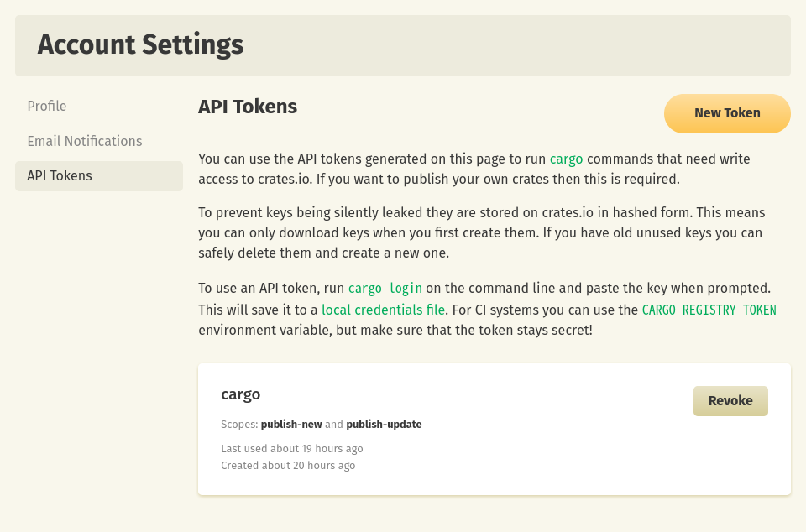Follow the cargo login command link
This screenshot has height=532, width=806.
coord(385,288)
